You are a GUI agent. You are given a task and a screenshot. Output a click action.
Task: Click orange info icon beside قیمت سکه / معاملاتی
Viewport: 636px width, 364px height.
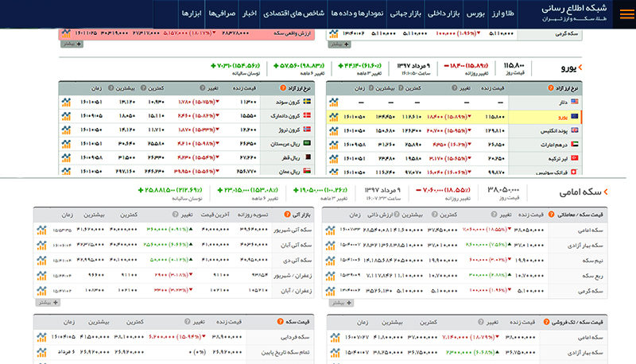click(x=551, y=215)
